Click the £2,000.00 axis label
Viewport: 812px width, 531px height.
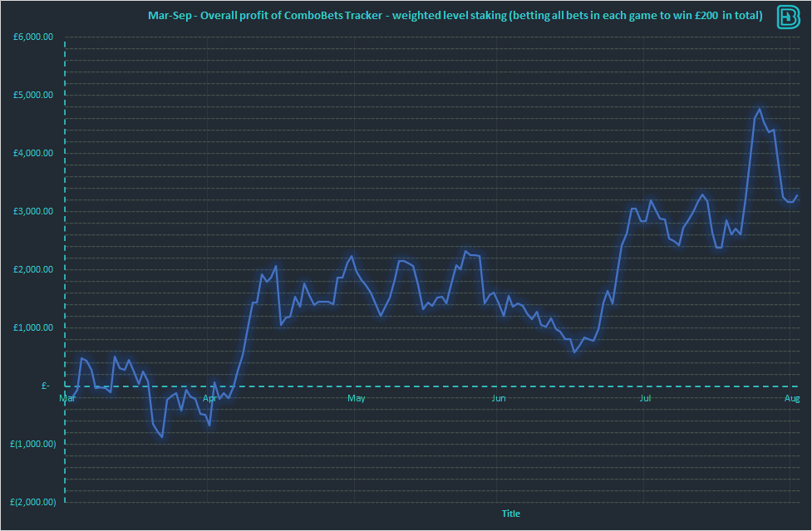(x=33, y=269)
